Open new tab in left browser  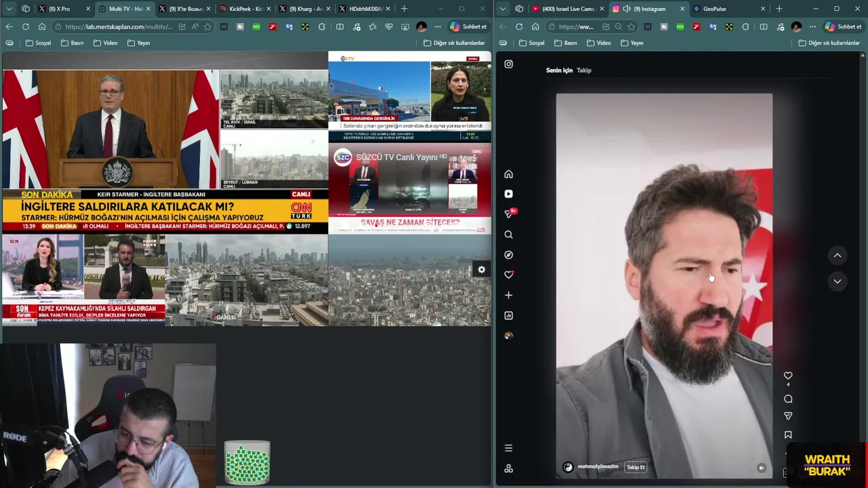click(x=404, y=9)
